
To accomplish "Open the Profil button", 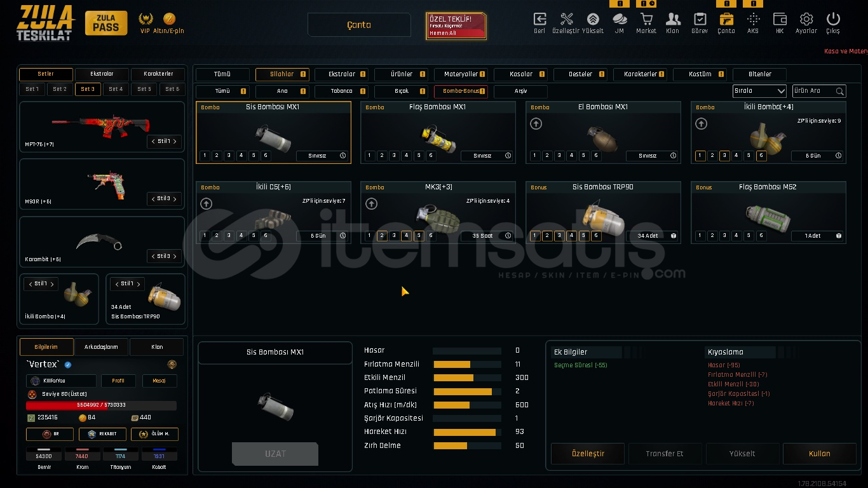I will [x=118, y=381].
